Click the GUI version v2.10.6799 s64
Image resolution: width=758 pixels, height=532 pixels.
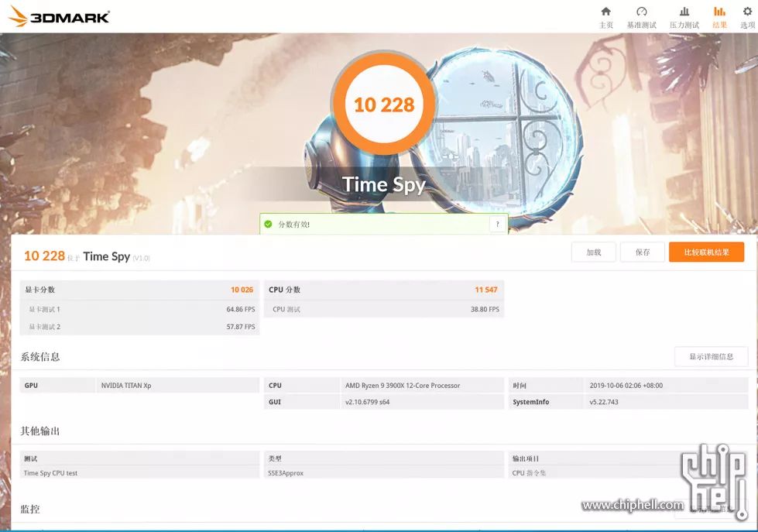tap(368, 402)
